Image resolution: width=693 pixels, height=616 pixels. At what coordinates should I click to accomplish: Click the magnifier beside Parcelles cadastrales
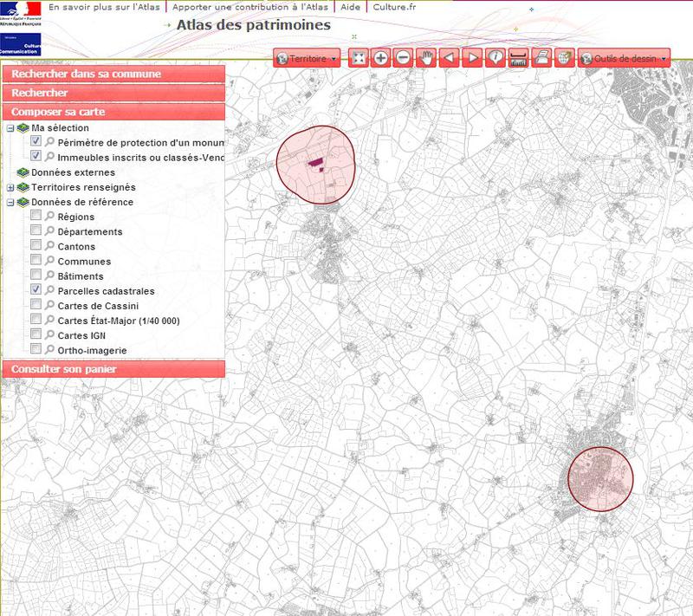[x=49, y=289]
